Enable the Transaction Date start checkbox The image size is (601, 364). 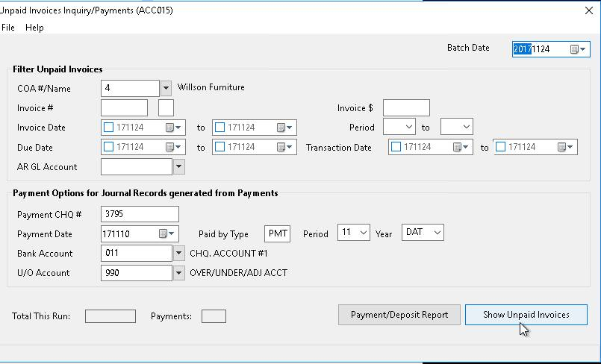click(396, 147)
